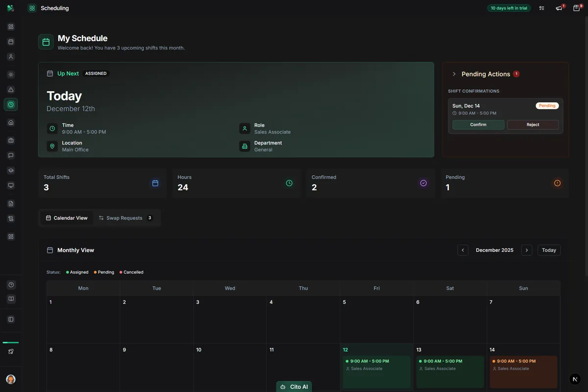Open the chat bubble sidebar icon
Viewport: 588px width, 392px height.
(11, 155)
